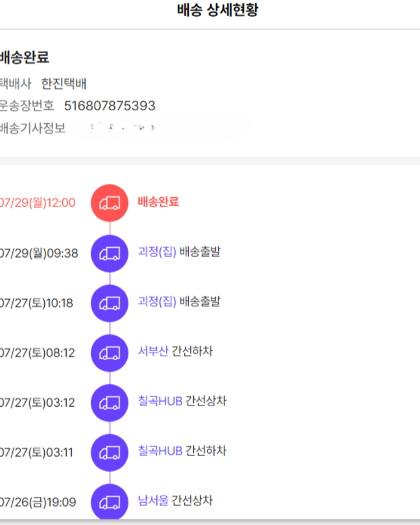Click the 07/26(금)19:09 timestamp
The height and width of the screenshot is (525, 420).
pos(38,502)
